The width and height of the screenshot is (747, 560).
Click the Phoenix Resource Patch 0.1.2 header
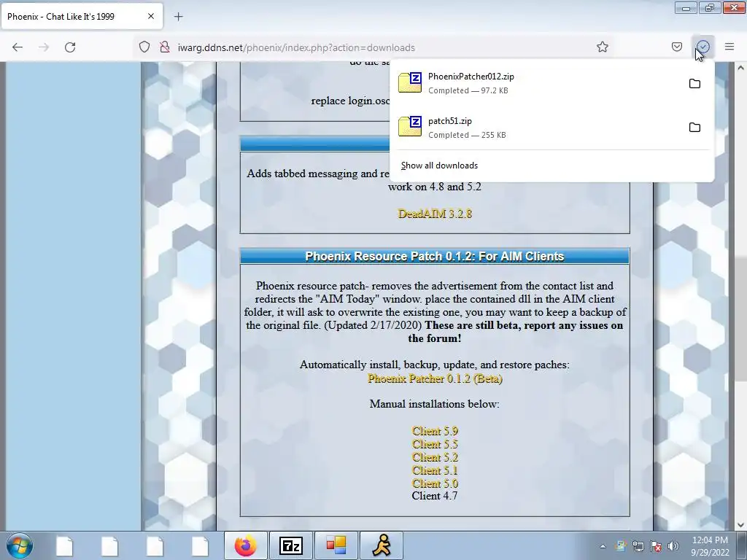click(435, 256)
